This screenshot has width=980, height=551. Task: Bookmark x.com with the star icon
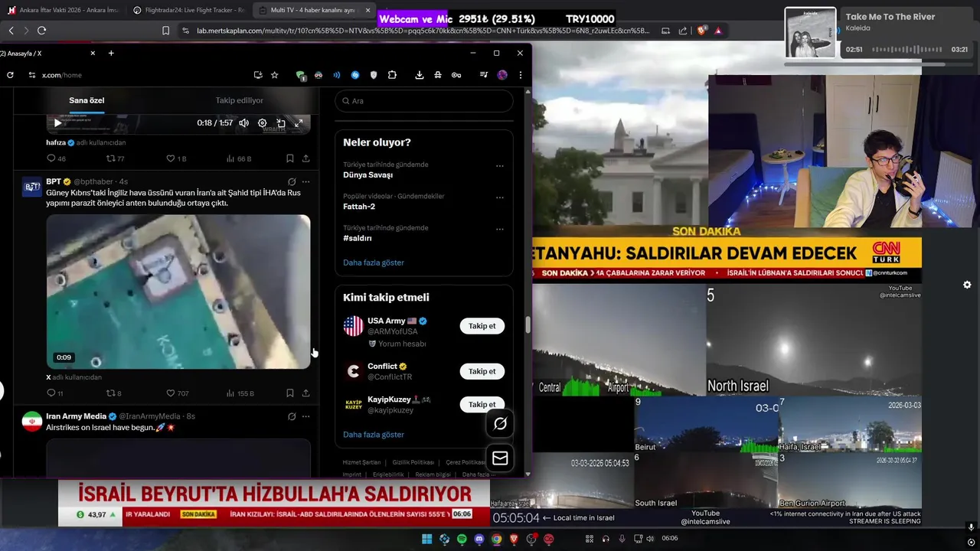[275, 75]
